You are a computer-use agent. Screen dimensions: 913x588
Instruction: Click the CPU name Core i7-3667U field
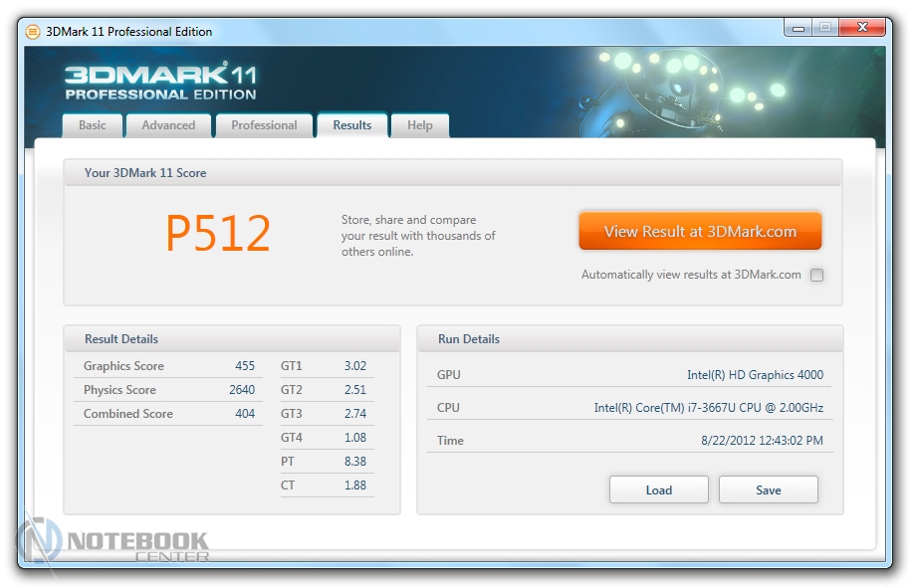coord(708,408)
